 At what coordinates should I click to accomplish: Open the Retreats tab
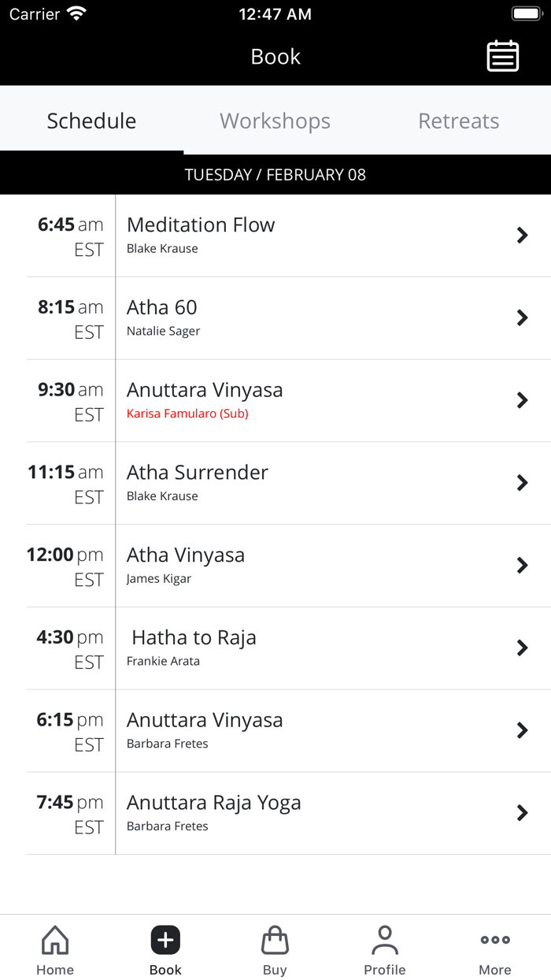(459, 121)
